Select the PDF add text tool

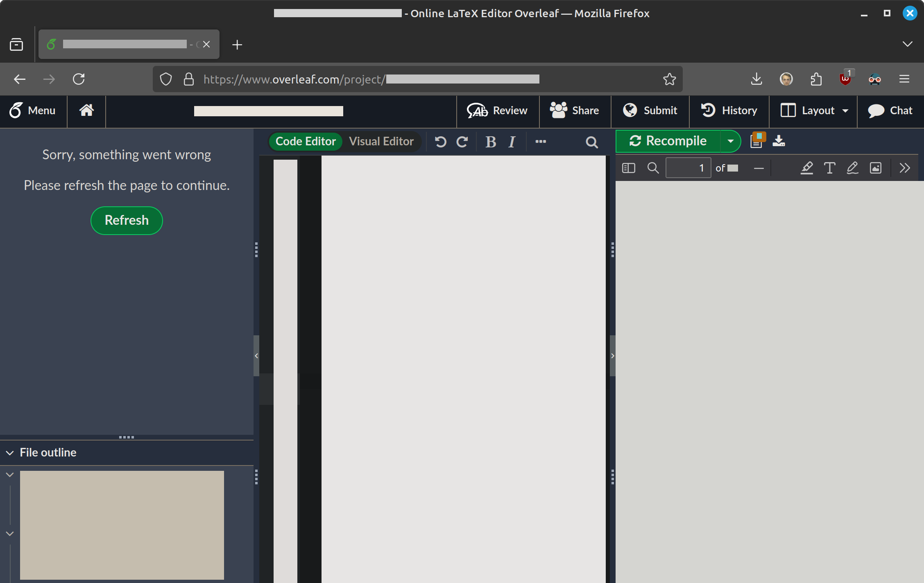(829, 168)
